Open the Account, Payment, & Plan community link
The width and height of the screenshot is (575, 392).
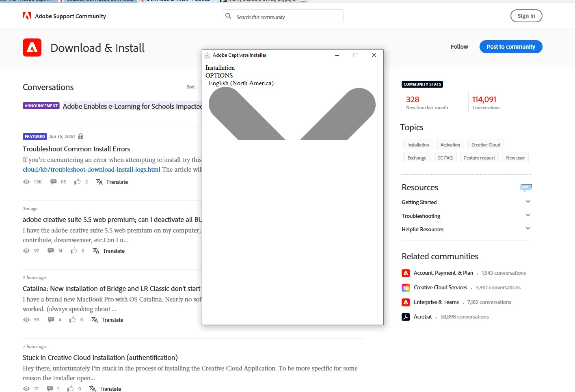(x=443, y=273)
